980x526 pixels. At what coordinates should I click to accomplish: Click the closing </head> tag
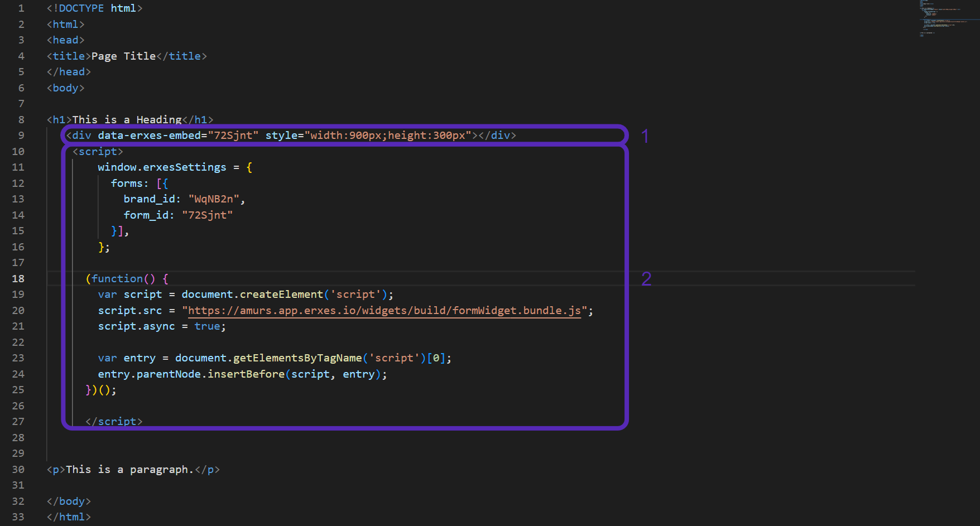click(x=69, y=72)
